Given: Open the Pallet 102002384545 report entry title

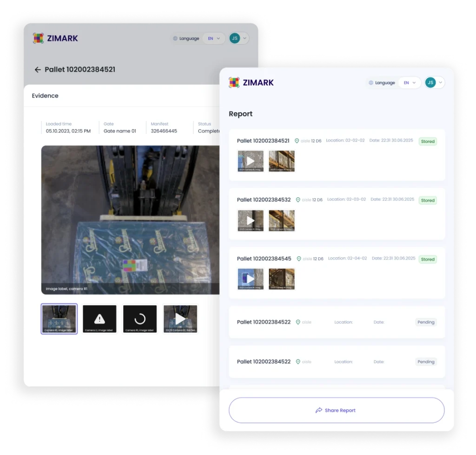Looking at the screenshot, I should point(264,259).
